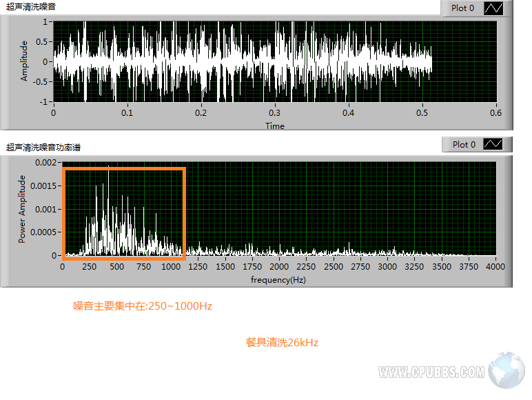Click the amplitude axis bottom value -1
Screen dimensions: 532x400
coord(44,102)
